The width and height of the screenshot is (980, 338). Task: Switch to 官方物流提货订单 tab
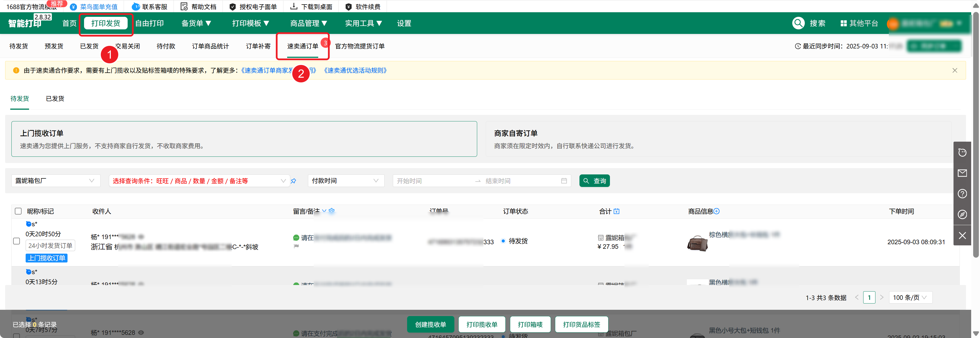(360, 46)
